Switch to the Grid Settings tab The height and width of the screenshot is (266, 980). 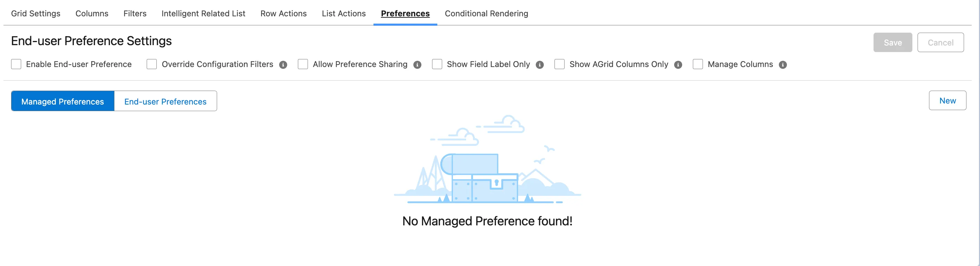coord(35,13)
